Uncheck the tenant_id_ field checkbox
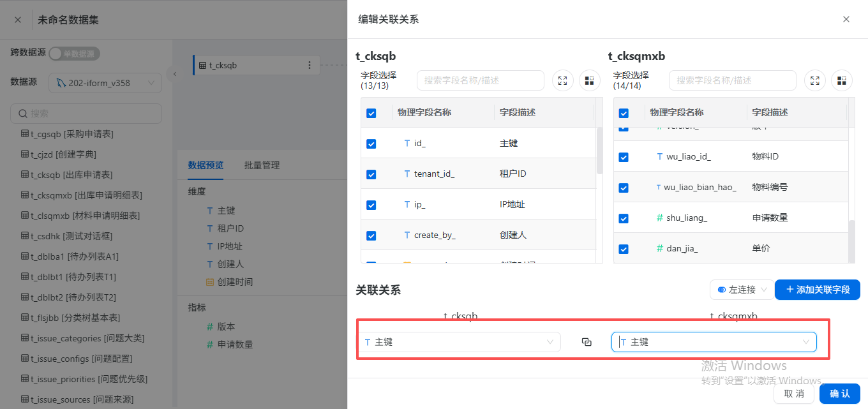 (371, 174)
